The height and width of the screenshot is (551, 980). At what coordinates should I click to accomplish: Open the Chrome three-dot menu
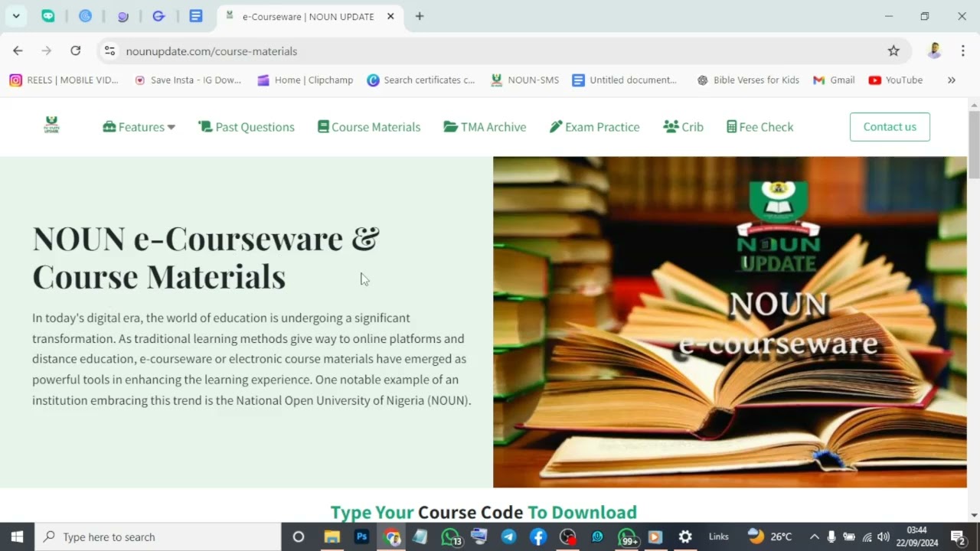tap(962, 51)
